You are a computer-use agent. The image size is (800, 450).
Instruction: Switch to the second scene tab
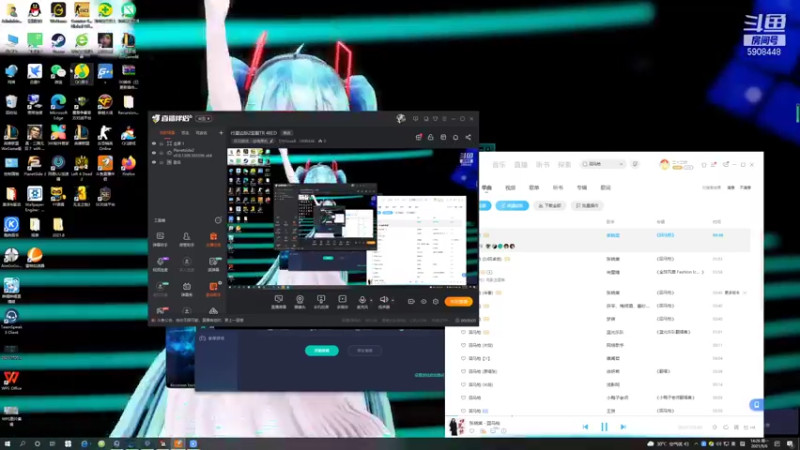[x=185, y=133]
